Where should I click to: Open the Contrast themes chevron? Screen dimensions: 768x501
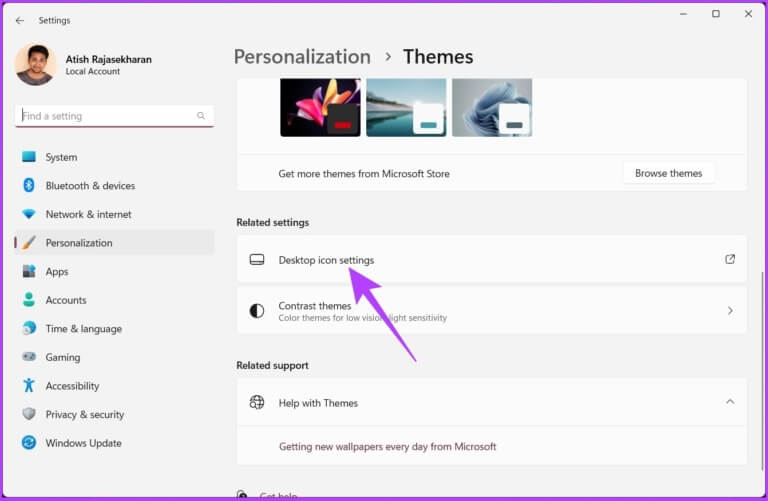[730, 310]
